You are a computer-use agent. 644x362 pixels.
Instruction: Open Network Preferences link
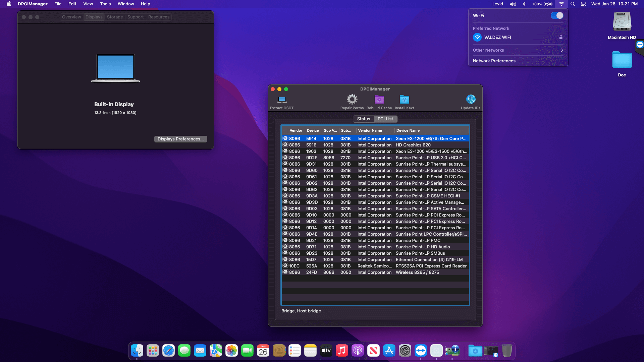(496, 61)
